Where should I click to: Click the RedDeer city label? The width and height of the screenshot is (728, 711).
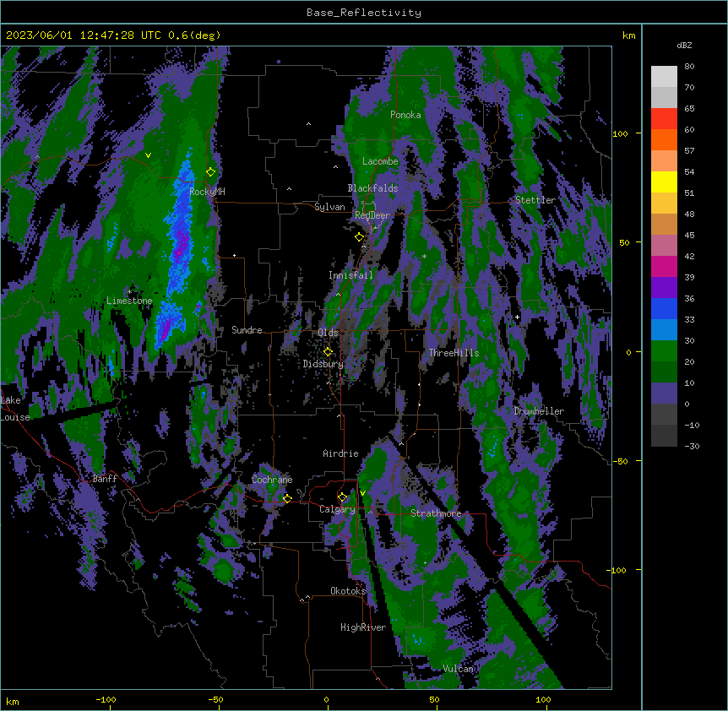[x=372, y=215]
